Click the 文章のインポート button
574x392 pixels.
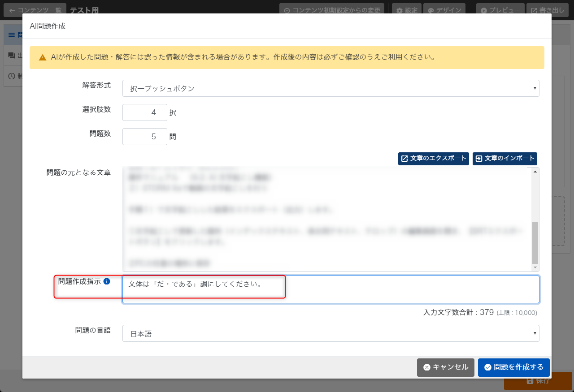(505, 159)
